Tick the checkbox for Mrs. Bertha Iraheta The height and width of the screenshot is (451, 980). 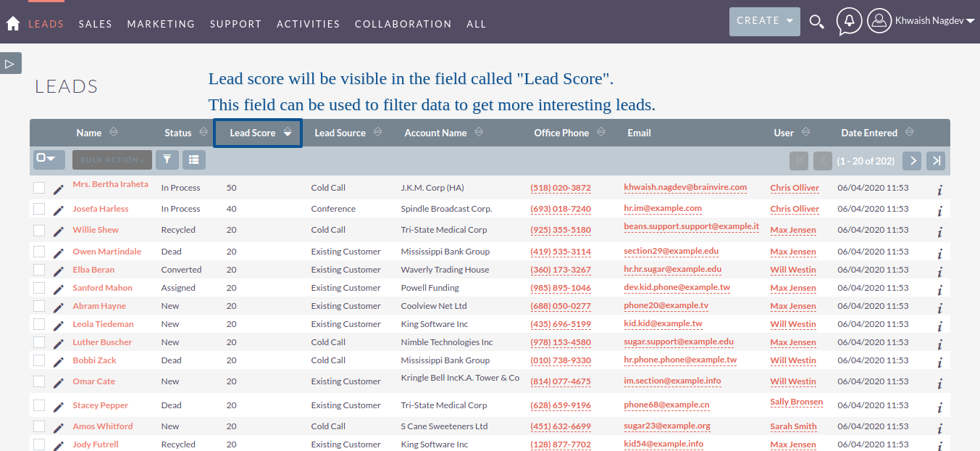(x=39, y=188)
